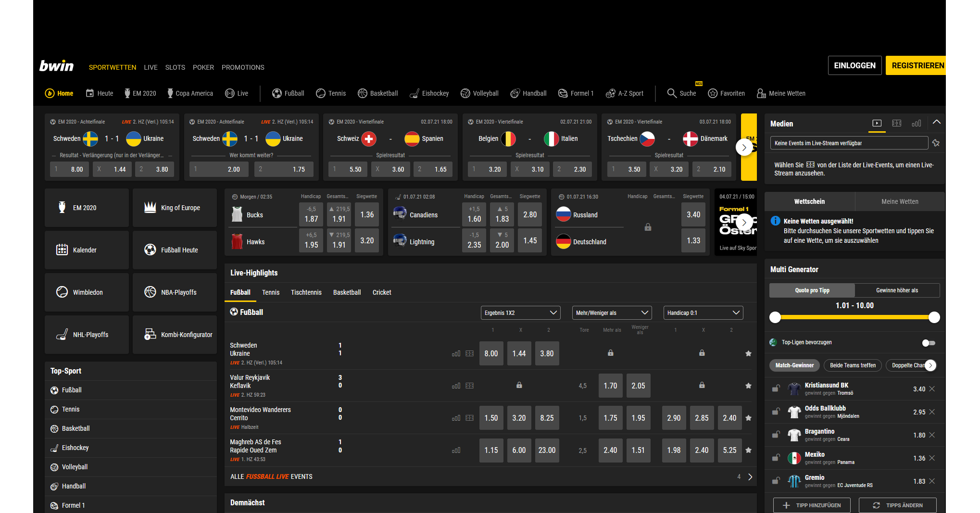Pin the live-stream event selector
Viewport: 980px width, 513px height.
tap(936, 143)
